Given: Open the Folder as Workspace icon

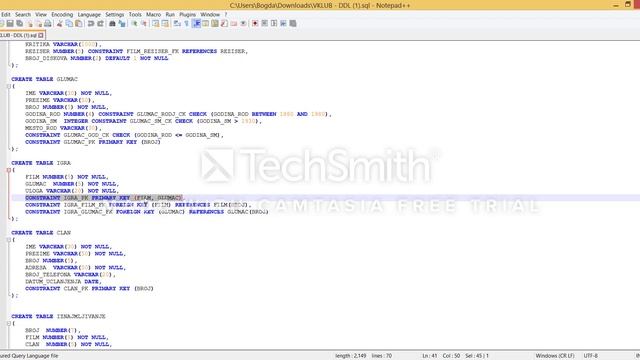Looking at the screenshot, I should (x=233, y=24).
